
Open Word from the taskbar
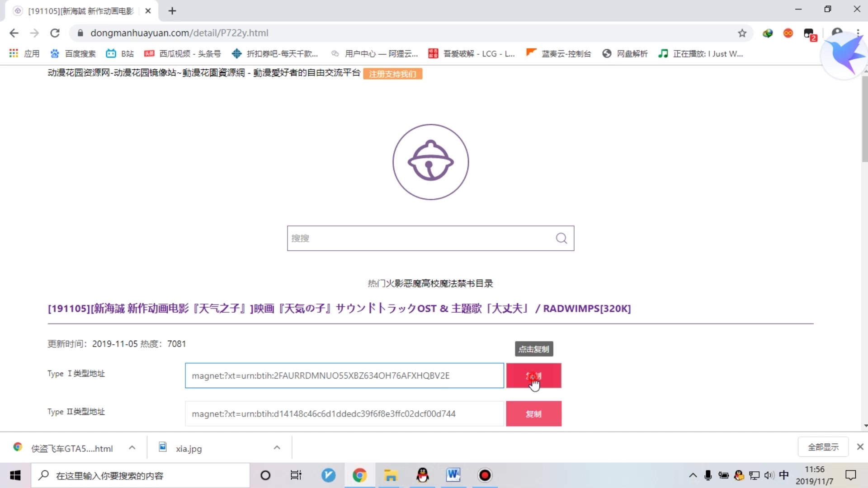coord(453,475)
